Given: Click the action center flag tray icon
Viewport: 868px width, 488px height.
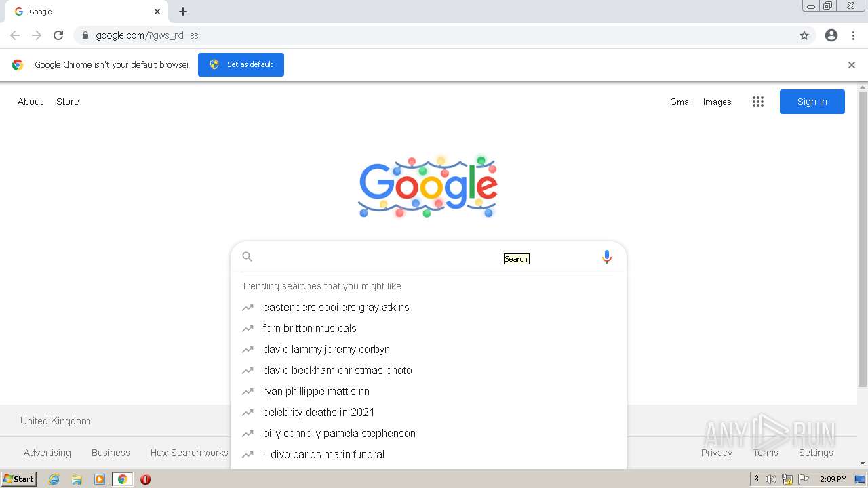Looking at the screenshot, I should click(804, 479).
